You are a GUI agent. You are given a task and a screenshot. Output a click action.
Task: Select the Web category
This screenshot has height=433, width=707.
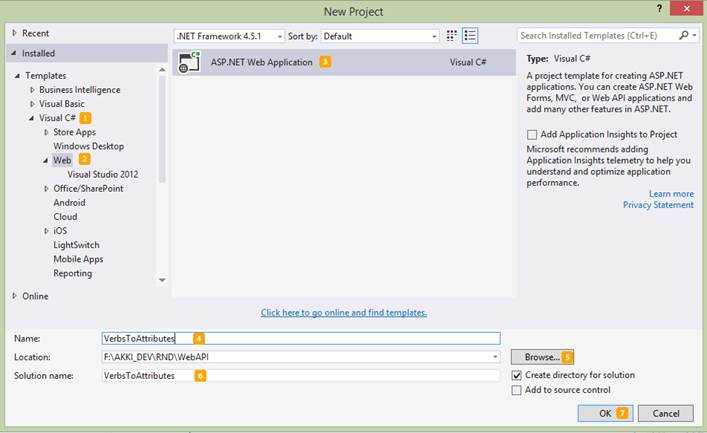pyautogui.click(x=62, y=160)
